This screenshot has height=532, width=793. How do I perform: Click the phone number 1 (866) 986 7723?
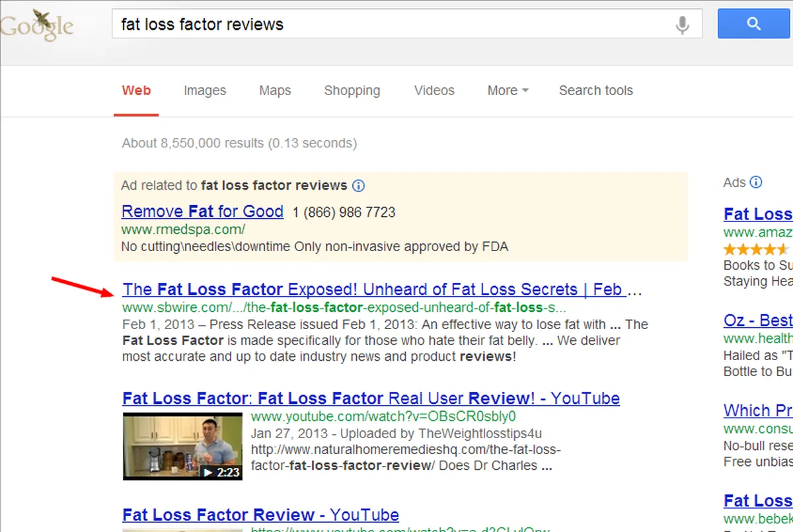point(344,212)
